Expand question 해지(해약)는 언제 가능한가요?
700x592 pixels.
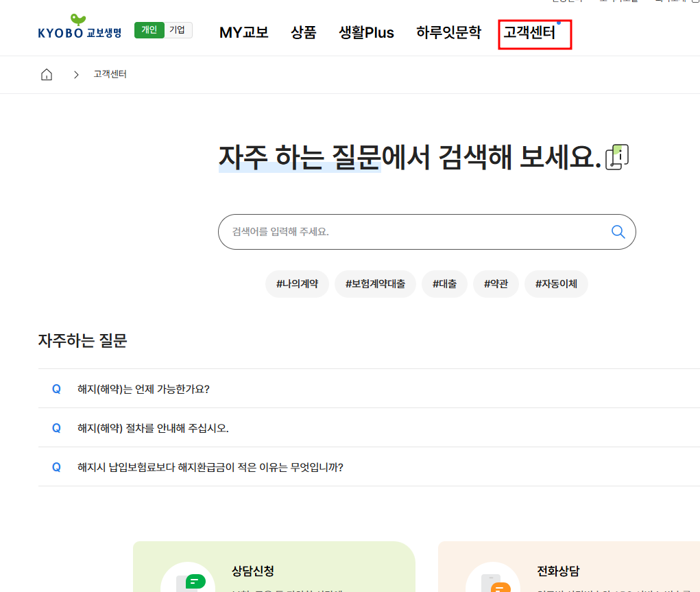click(x=369, y=389)
